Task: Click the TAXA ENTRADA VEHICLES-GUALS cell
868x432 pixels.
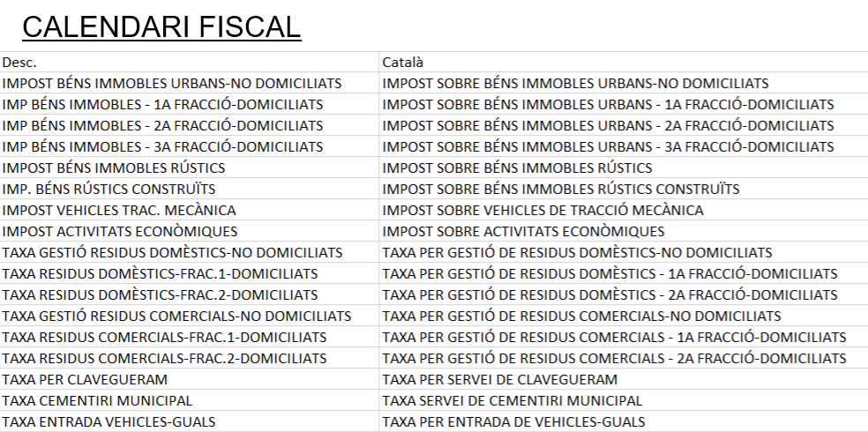Action: 108,422
